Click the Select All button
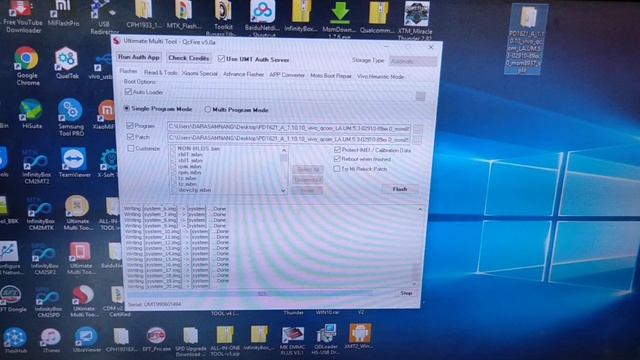This screenshot has width=640, height=360. pyautogui.click(x=307, y=169)
